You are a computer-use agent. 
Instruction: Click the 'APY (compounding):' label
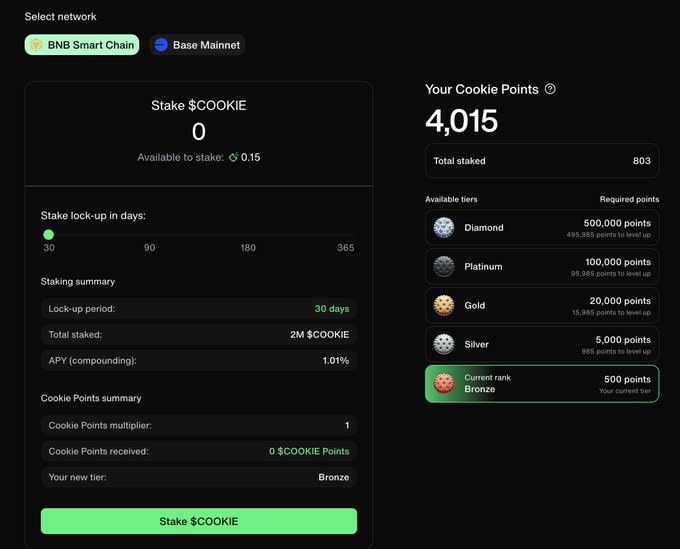pos(92,361)
